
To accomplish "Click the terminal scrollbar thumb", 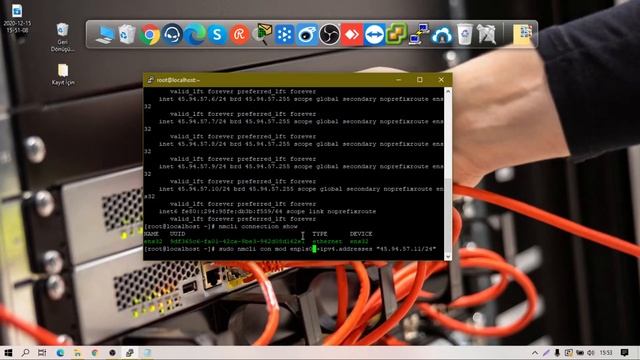I will point(448,216).
